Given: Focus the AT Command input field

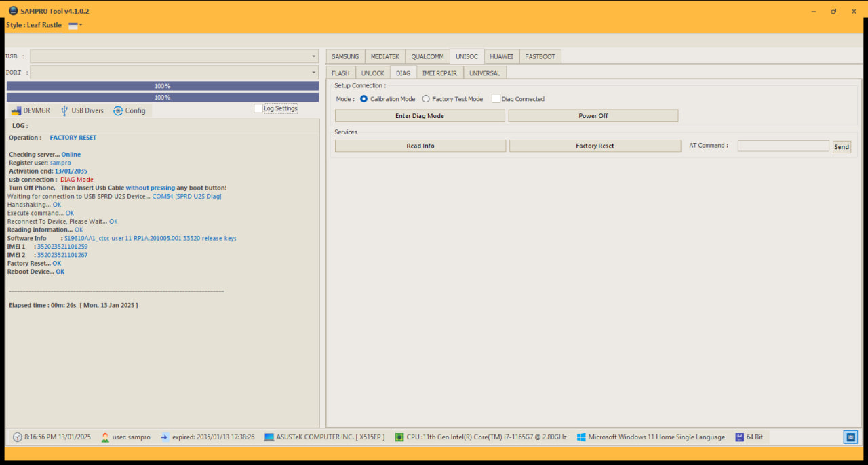Looking at the screenshot, I should [783, 146].
